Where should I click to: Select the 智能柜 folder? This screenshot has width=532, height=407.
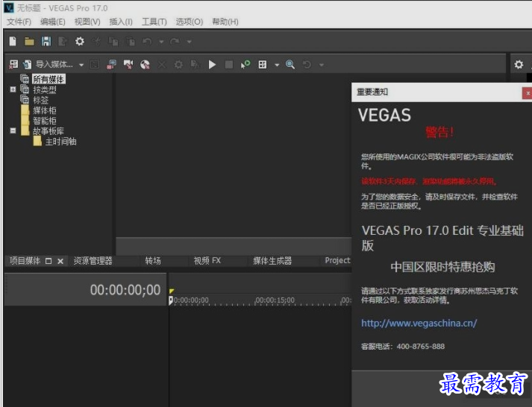[45, 121]
